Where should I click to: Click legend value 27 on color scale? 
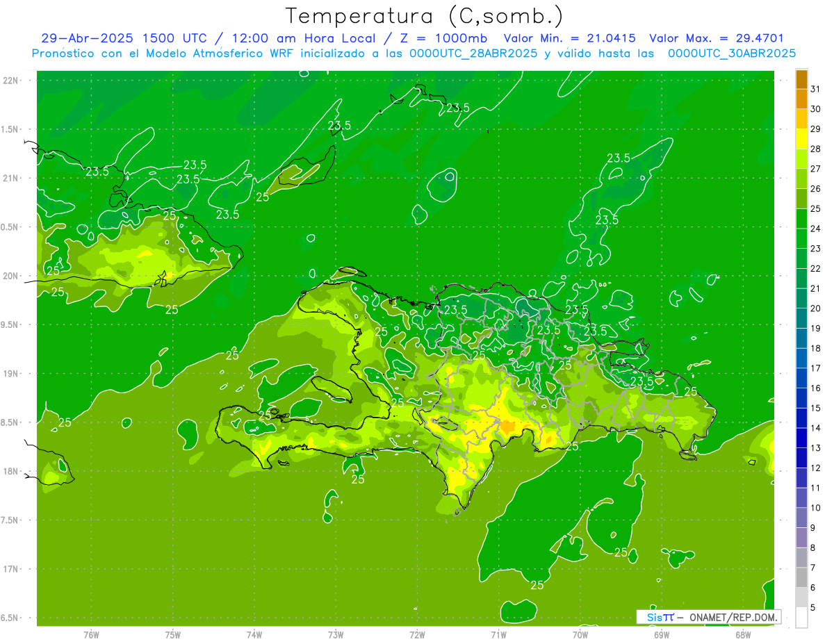(x=815, y=169)
